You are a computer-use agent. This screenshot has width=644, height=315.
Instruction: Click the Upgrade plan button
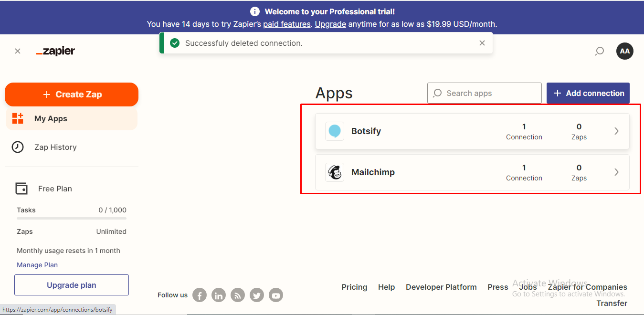tap(72, 285)
